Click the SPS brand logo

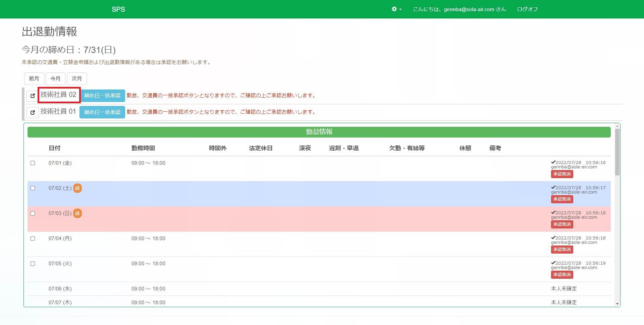coord(118,9)
